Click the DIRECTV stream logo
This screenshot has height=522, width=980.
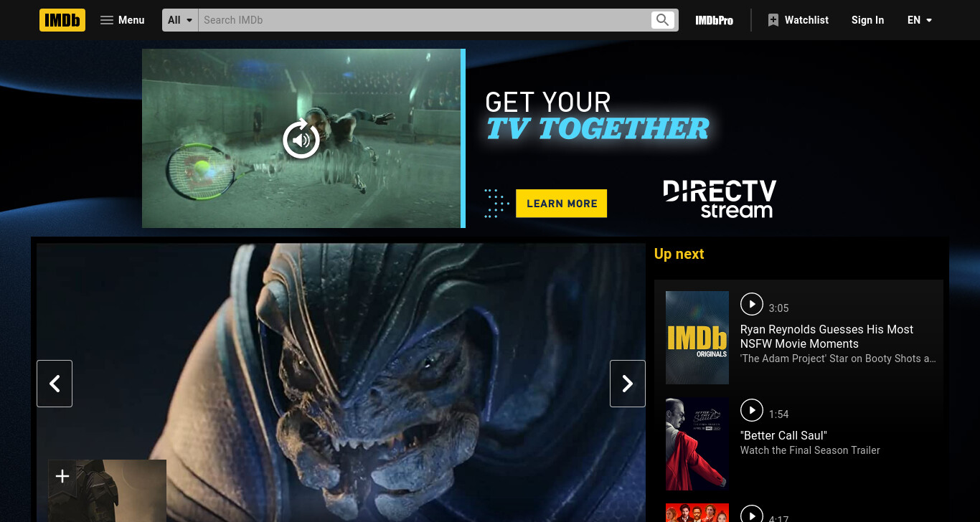[720, 199]
